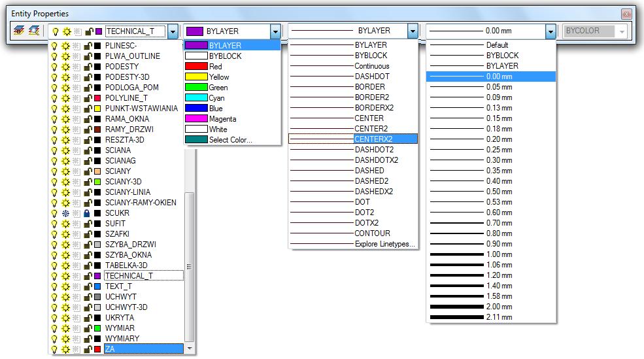The height and width of the screenshot is (359, 644).
Task: Click the padlock icon of the PODLOGA_POM layer
Action: pyautogui.click(x=88, y=88)
